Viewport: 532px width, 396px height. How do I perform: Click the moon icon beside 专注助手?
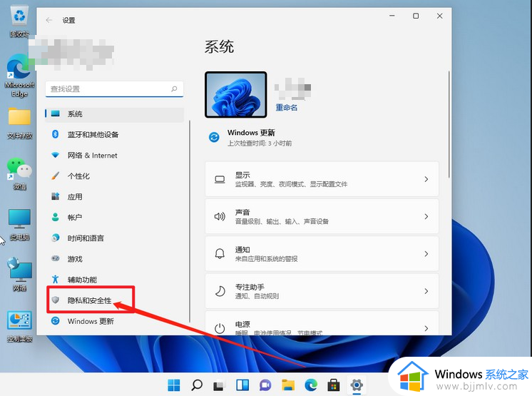(x=220, y=291)
